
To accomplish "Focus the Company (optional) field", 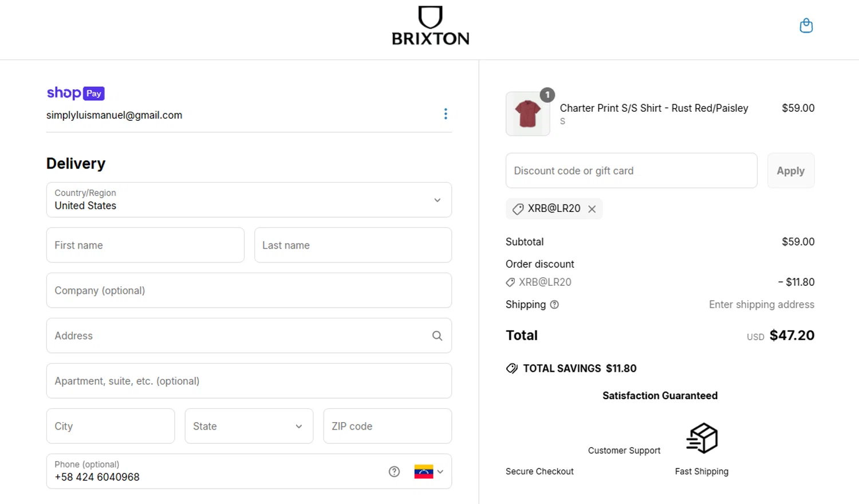I will [249, 290].
